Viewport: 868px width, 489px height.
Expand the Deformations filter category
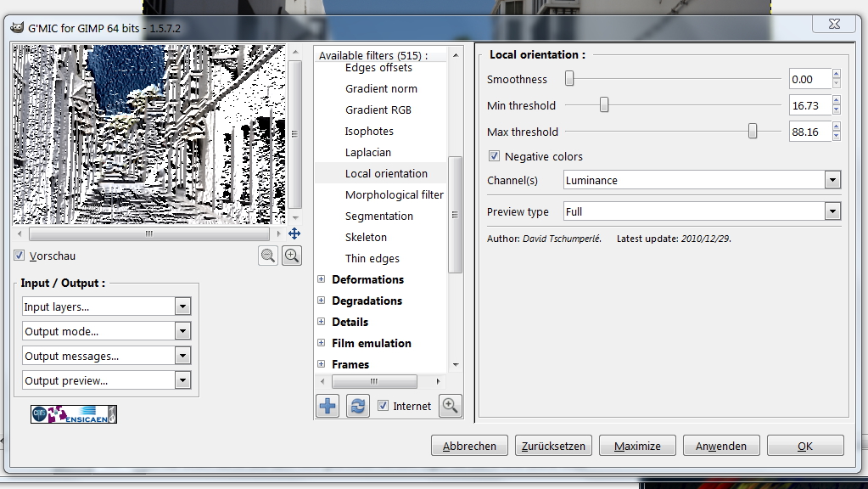[x=322, y=279]
